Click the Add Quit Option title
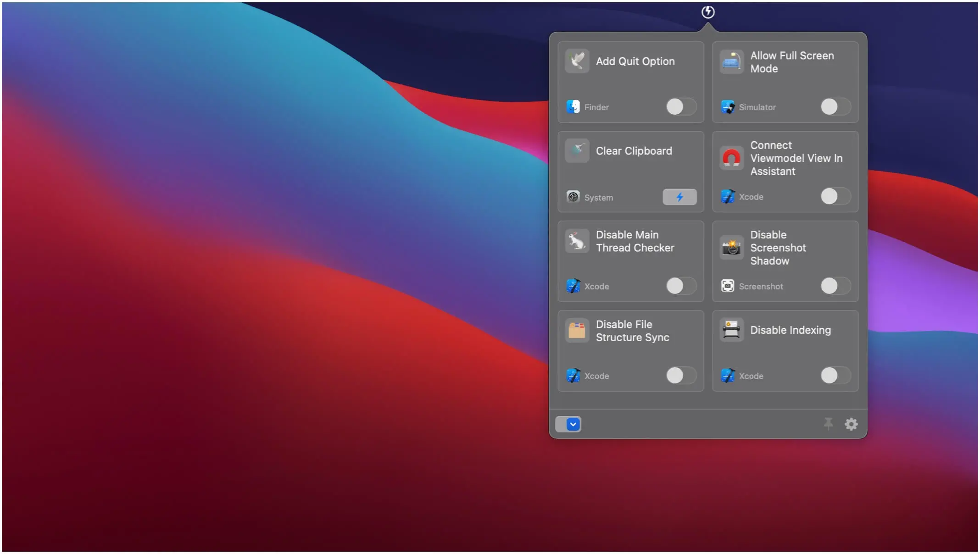This screenshot has height=554, width=980. [x=635, y=61]
